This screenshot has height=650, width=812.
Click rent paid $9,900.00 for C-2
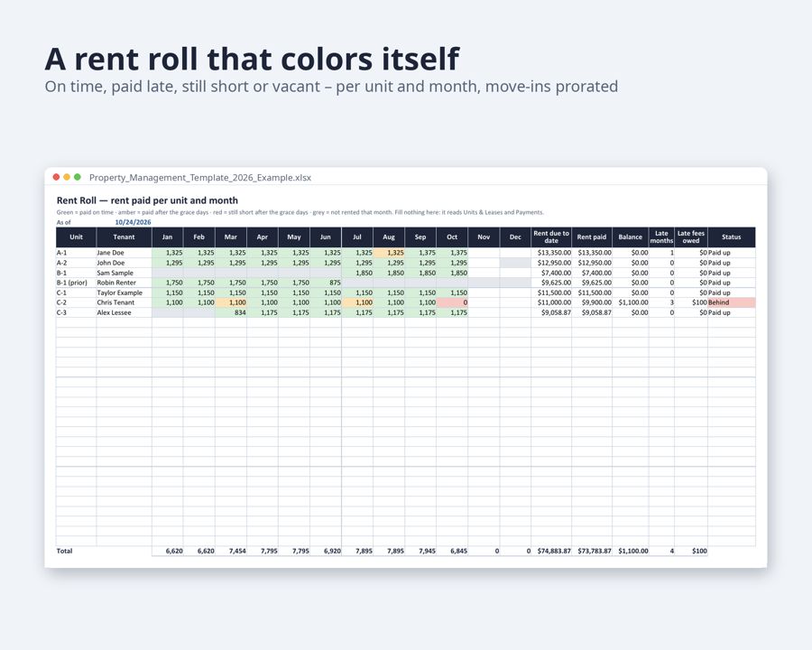[x=591, y=302]
